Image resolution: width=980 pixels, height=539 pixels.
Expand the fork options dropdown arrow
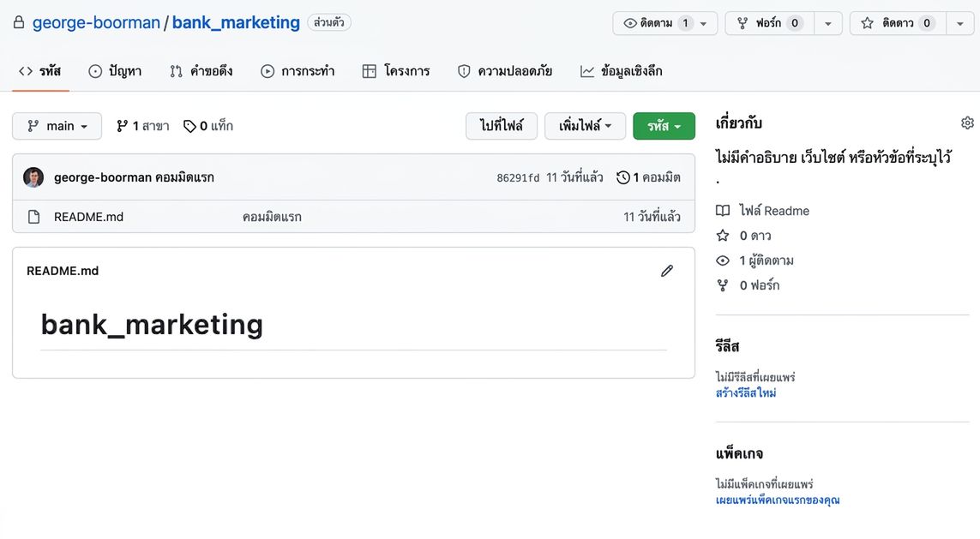[828, 23]
